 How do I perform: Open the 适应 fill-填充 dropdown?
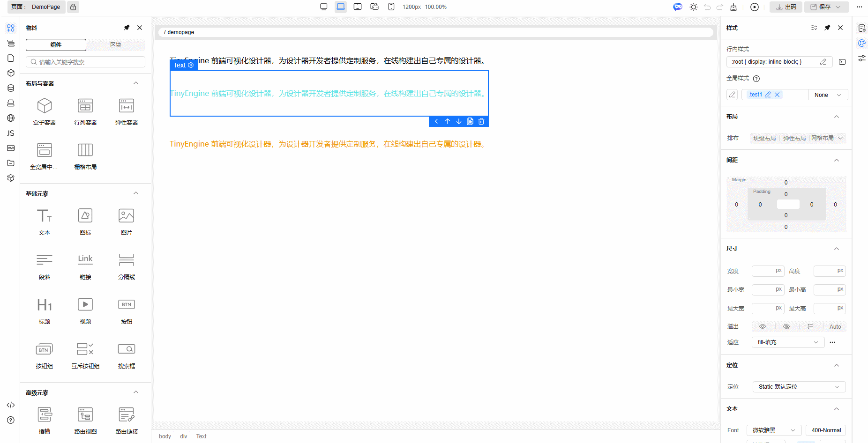click(x=788, y=342)
